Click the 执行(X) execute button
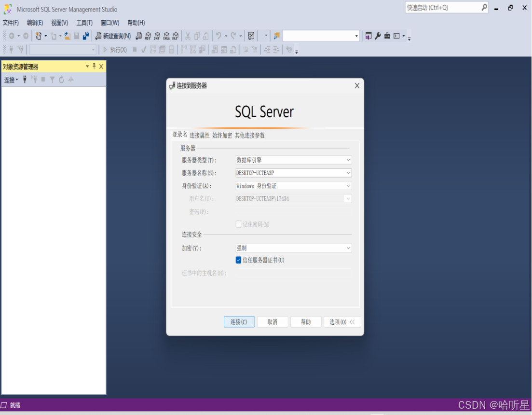This screenshot has height=415, width=532. [x=115, y=50]
